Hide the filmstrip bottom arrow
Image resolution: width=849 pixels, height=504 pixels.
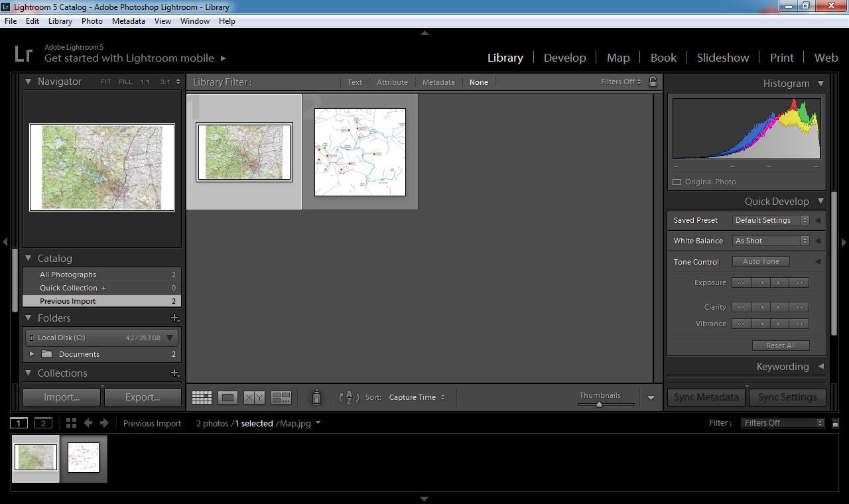click(x=424, y=499)
